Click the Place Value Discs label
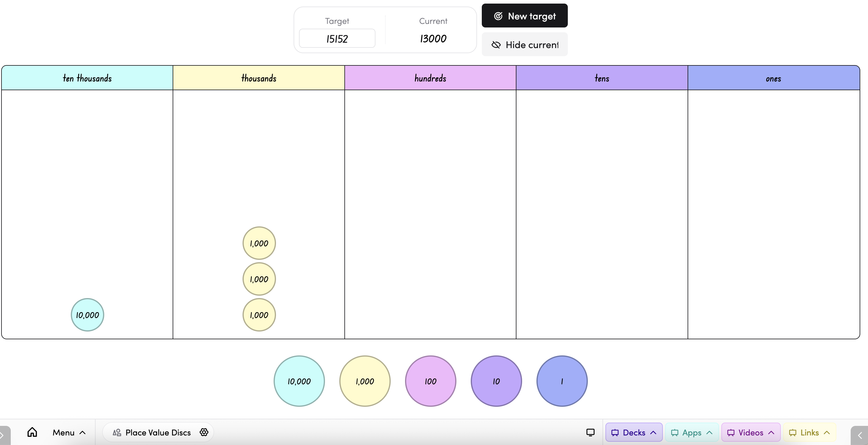Viewport: 868px width, 445px height. [x=158, y=432]
